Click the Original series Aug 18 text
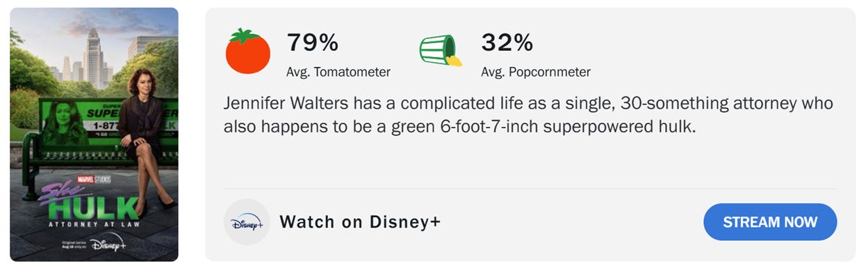 [x=73, y=245]
